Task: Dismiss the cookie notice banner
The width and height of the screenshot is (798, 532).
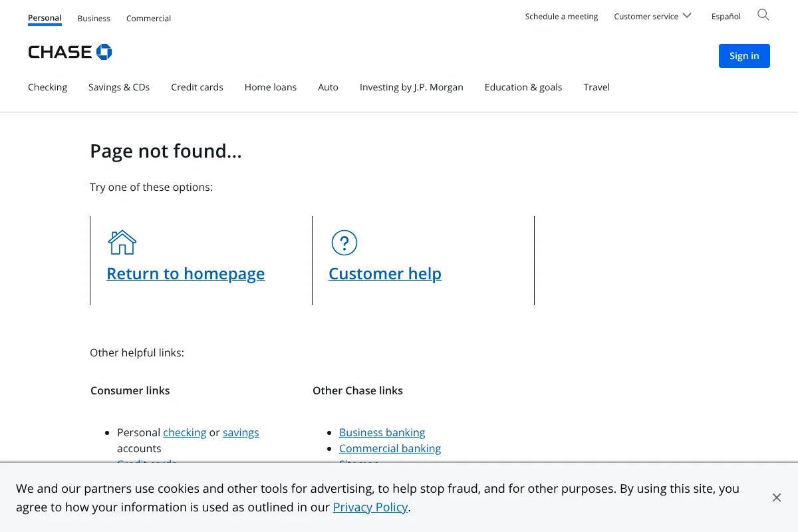Action: [776, 497]
